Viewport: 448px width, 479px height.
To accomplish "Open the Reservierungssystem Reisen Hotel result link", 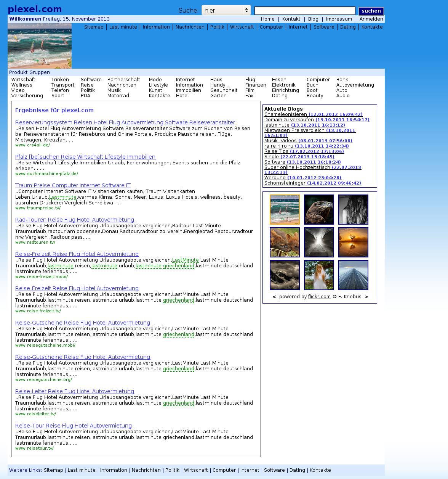I will pyautogui.click(x=125, y=122).
